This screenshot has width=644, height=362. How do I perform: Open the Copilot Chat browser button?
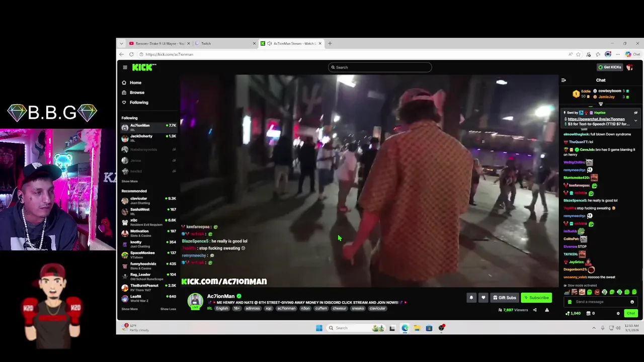[632, 54]
